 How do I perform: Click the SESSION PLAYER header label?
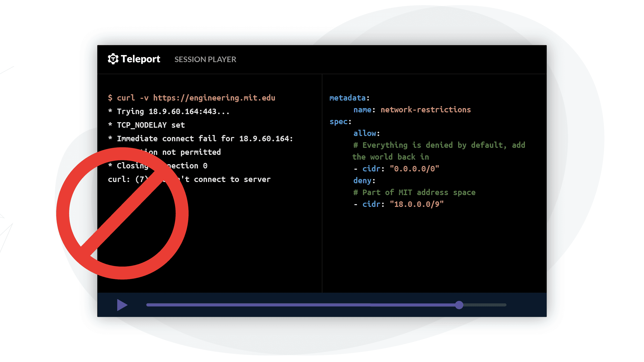coord(205,59)
